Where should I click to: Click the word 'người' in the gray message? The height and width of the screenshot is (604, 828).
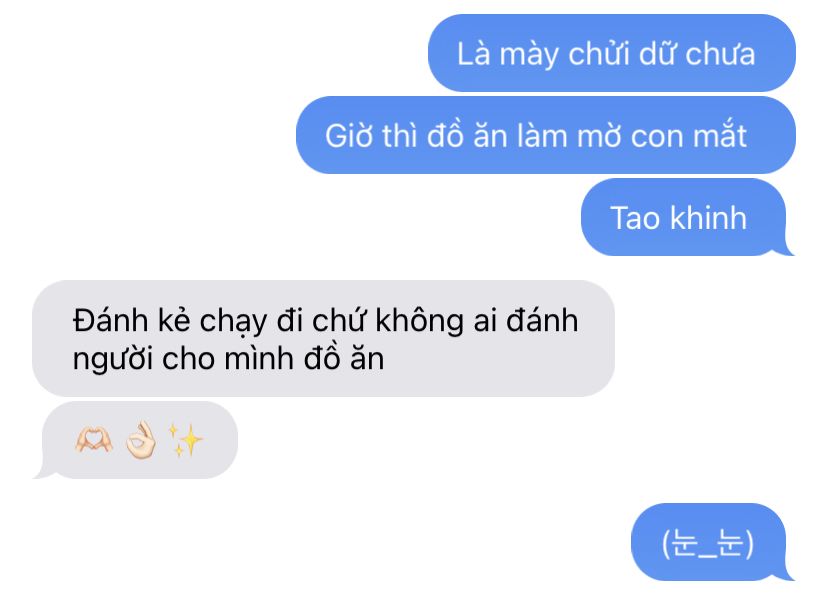[x=113, y=360]
